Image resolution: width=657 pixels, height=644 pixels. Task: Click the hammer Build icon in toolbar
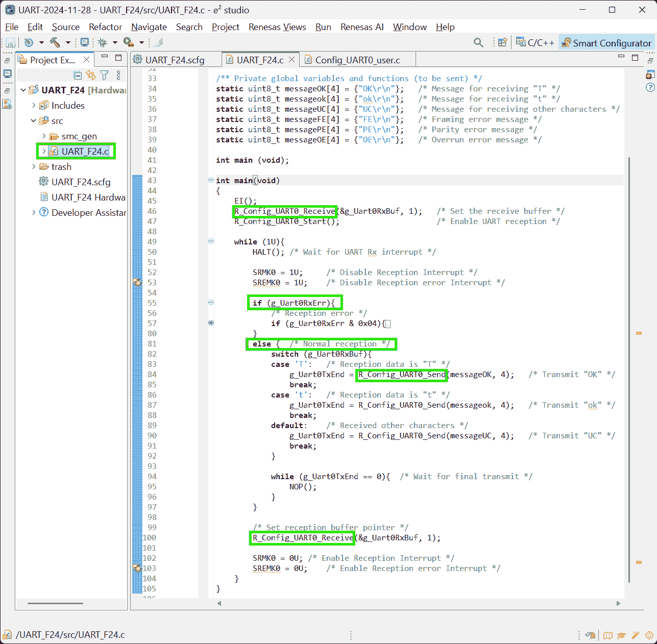coord(55,43)
